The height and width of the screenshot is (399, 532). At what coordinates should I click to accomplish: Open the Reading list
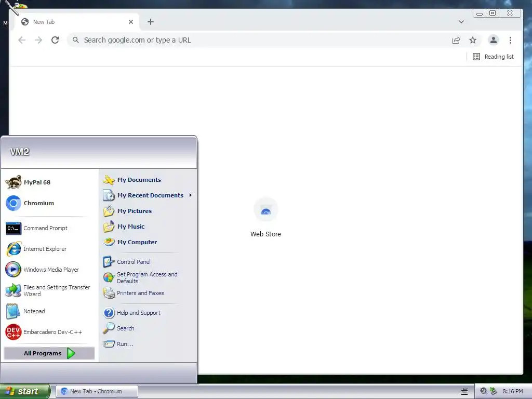point(494,57)
